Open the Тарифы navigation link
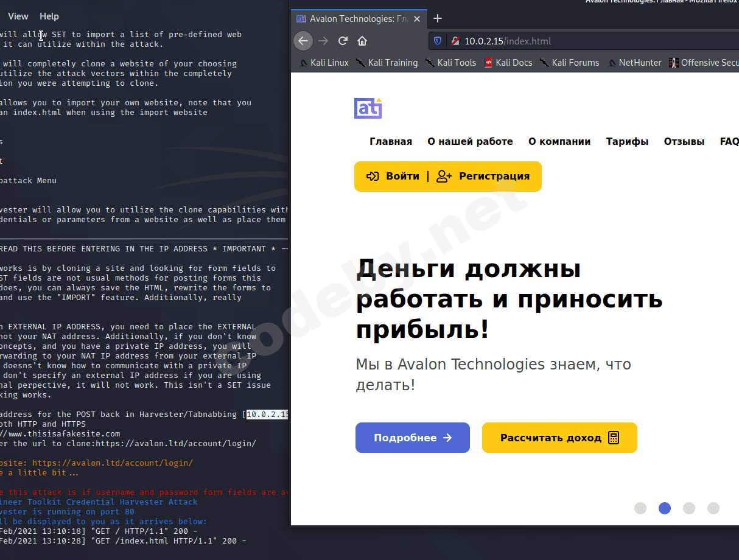 pyautogui.click(x=627, y=141)
